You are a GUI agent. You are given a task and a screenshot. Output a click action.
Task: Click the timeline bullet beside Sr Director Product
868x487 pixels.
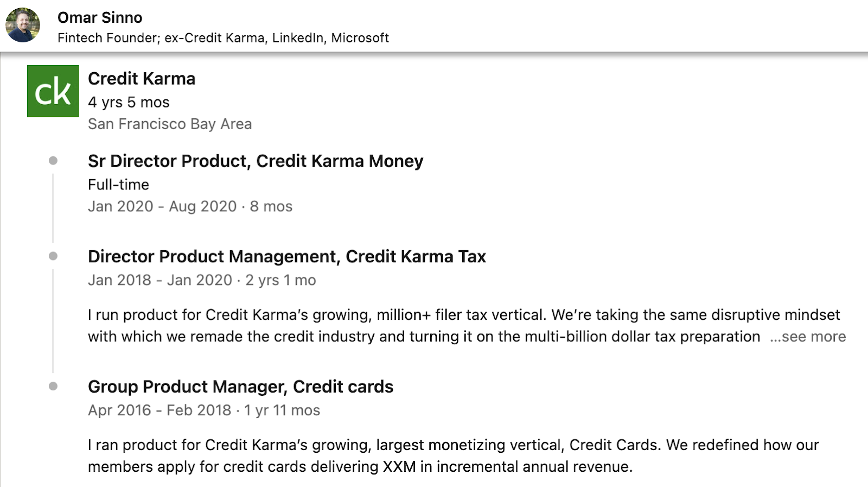tap(53, 161)
